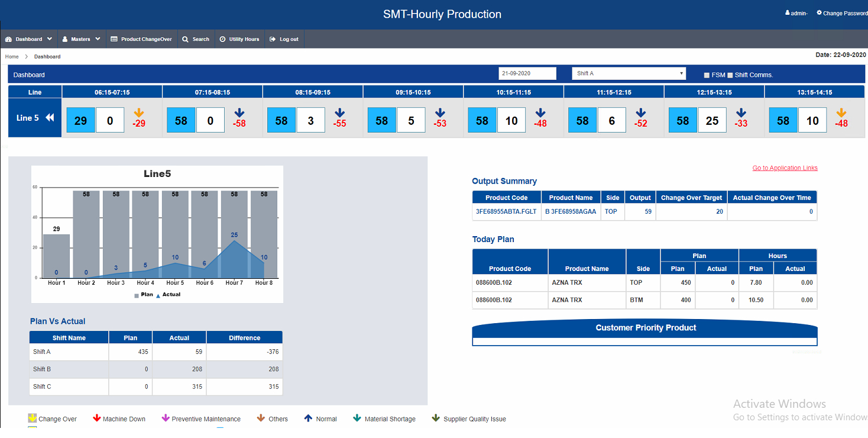
Task: Click the date field showing 21-09-2020
Action: (x=527, y=73)
